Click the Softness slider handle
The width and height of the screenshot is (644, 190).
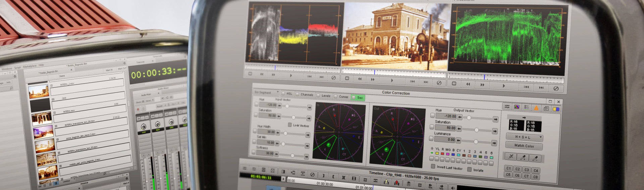click(x=292, y=155)
